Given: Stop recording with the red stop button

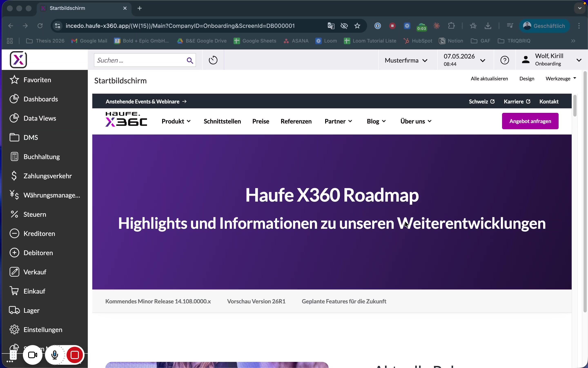Looking at the screenshot, I should [75, 355].
